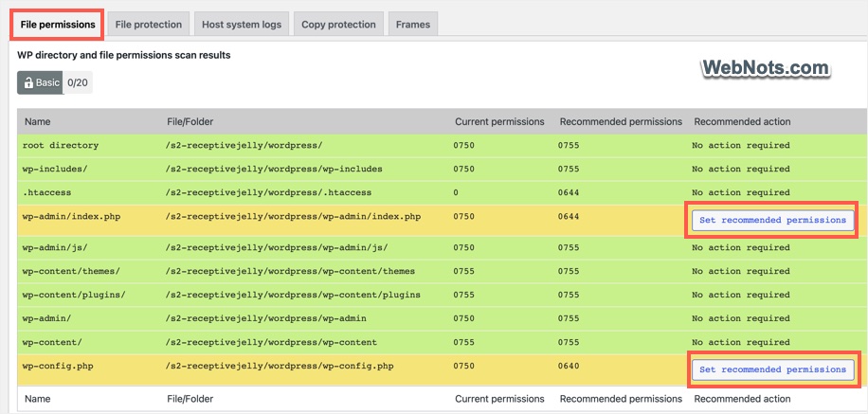Set recommended permissions for wp-admin/index.php
The height and width of the screenshot is (414, 868).
[x=772, y=221]
